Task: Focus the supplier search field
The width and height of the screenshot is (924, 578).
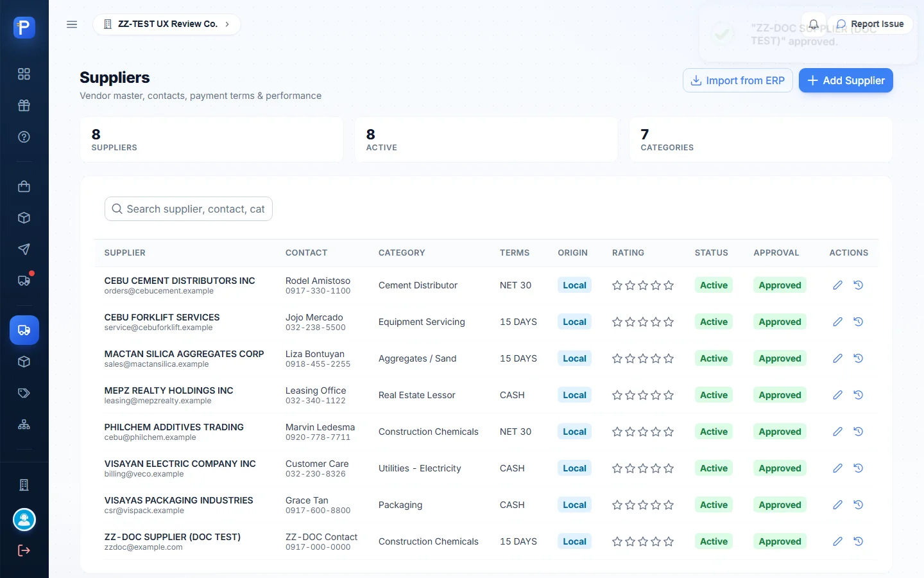Action: [189, 209]
